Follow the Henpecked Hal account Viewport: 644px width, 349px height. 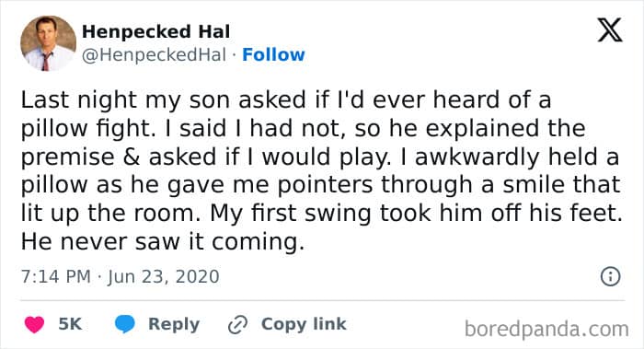(x=273, y=54)
